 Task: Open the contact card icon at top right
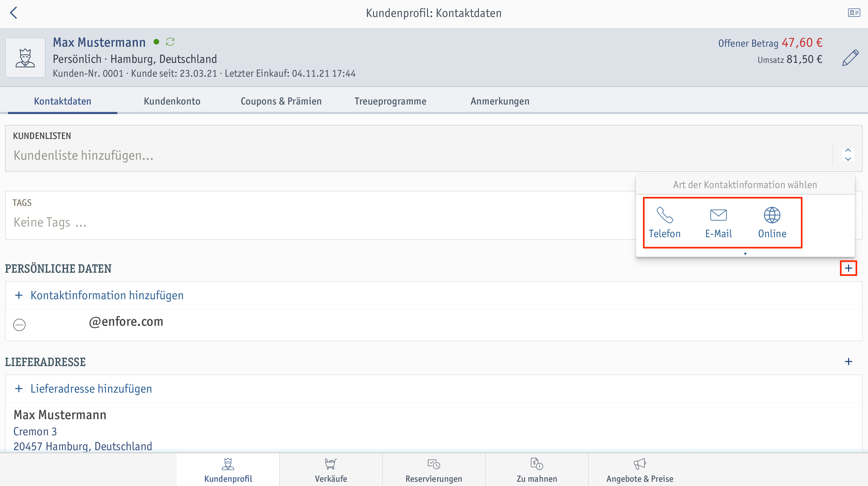coord(854,13)
